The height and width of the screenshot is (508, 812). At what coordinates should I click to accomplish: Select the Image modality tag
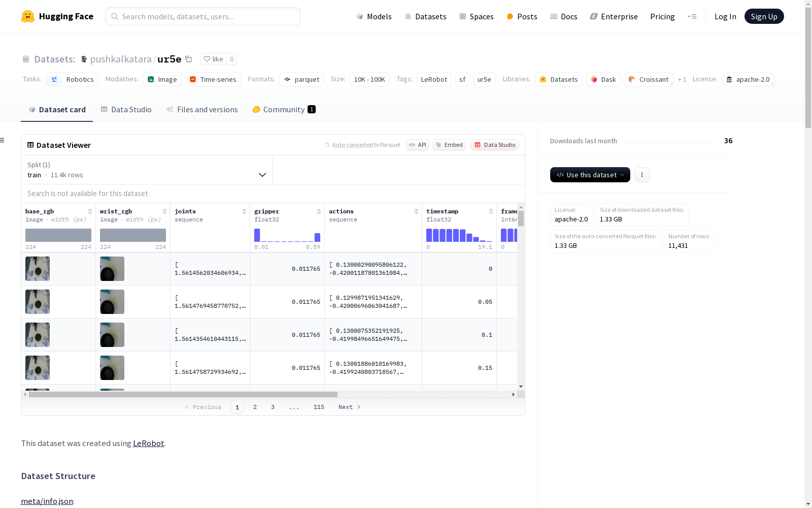(162, 79)
